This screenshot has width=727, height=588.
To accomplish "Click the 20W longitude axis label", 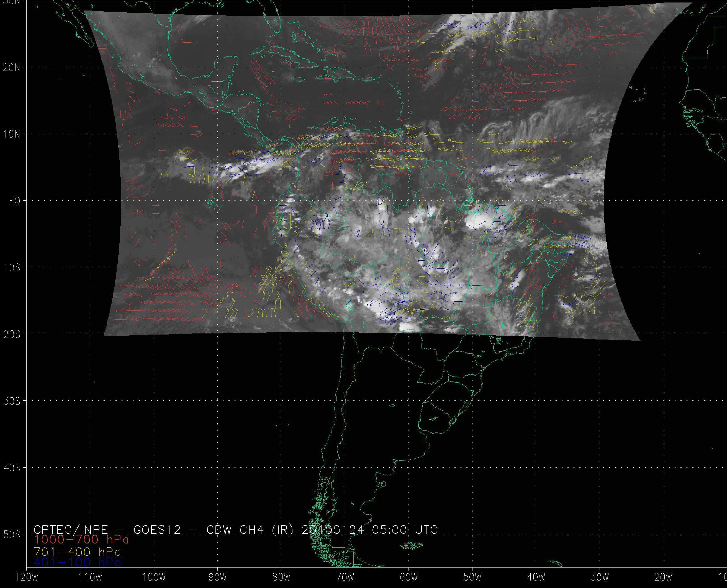I will 663,577.
